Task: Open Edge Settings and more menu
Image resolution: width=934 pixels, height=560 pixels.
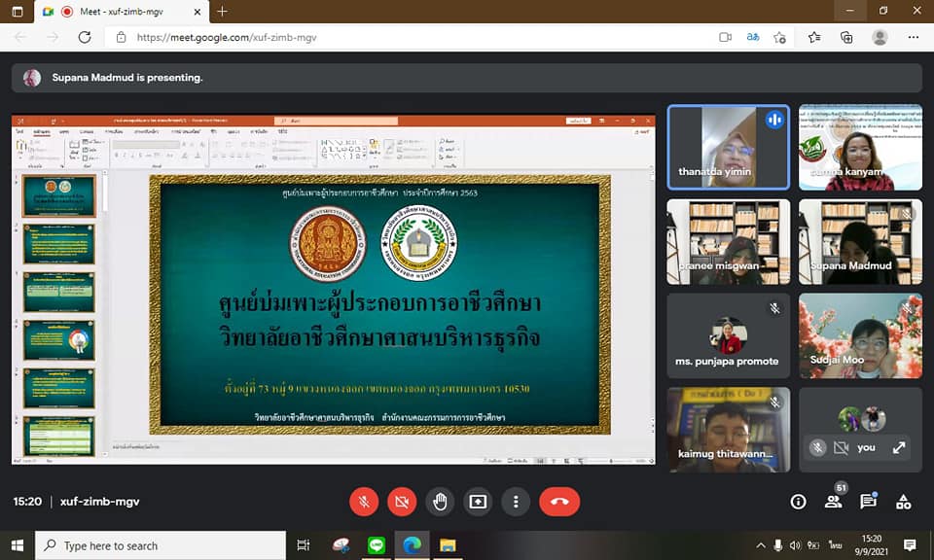Action: tap(914, 37)
